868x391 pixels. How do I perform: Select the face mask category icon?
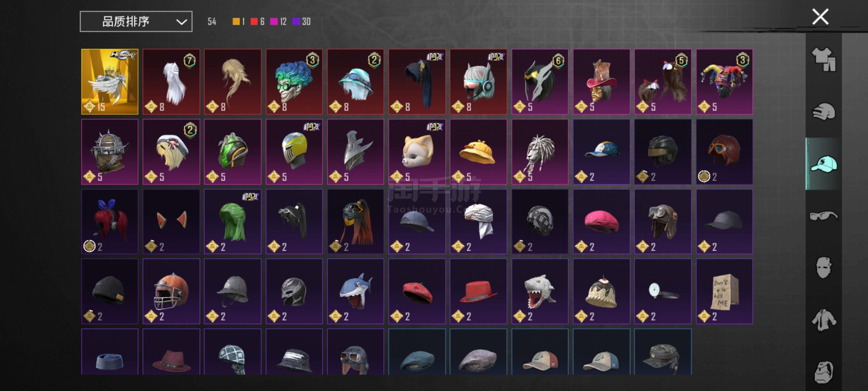(824, 268)
